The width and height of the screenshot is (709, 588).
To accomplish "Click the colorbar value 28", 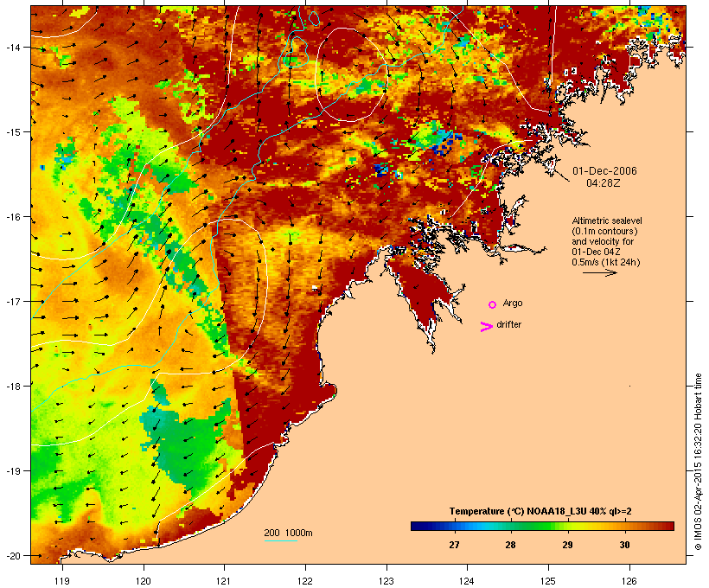I will pos(510,545).
